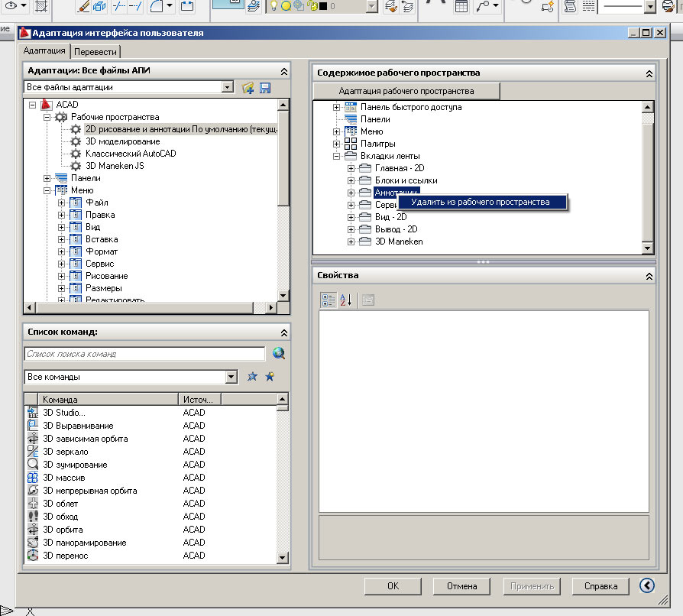Click the command search input field

(145, 354)
